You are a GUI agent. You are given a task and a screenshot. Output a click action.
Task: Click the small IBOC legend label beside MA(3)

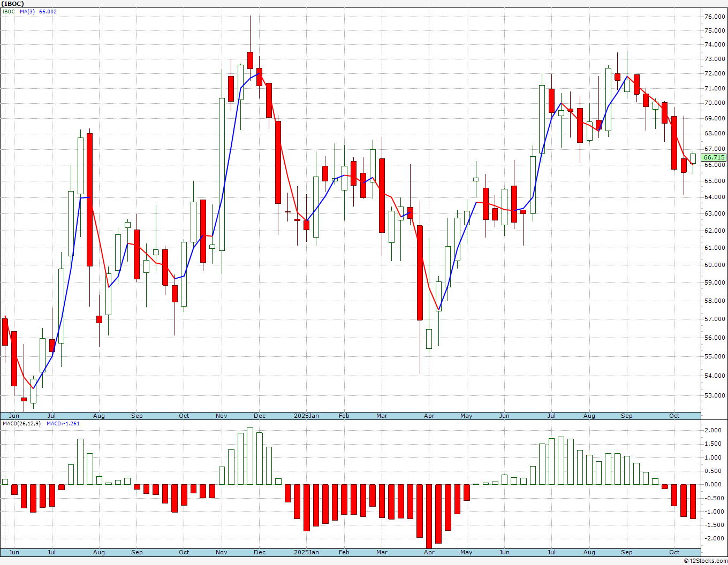(x=9, y=12)
